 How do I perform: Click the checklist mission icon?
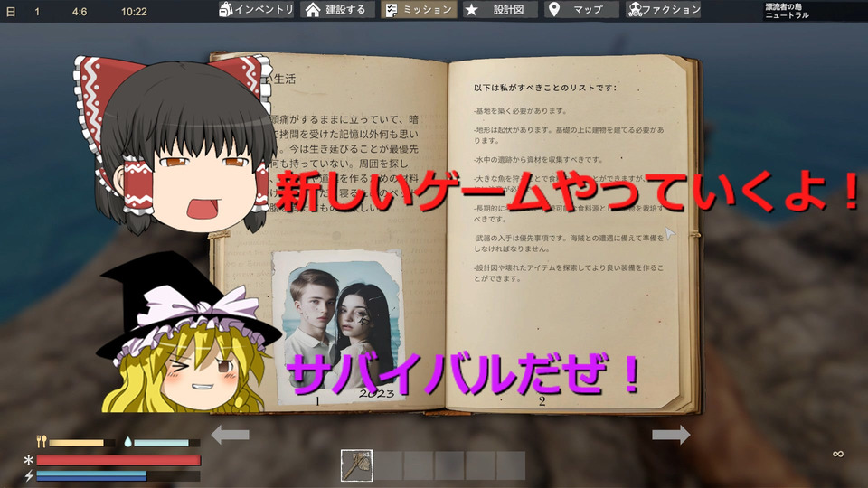(391, 10)
